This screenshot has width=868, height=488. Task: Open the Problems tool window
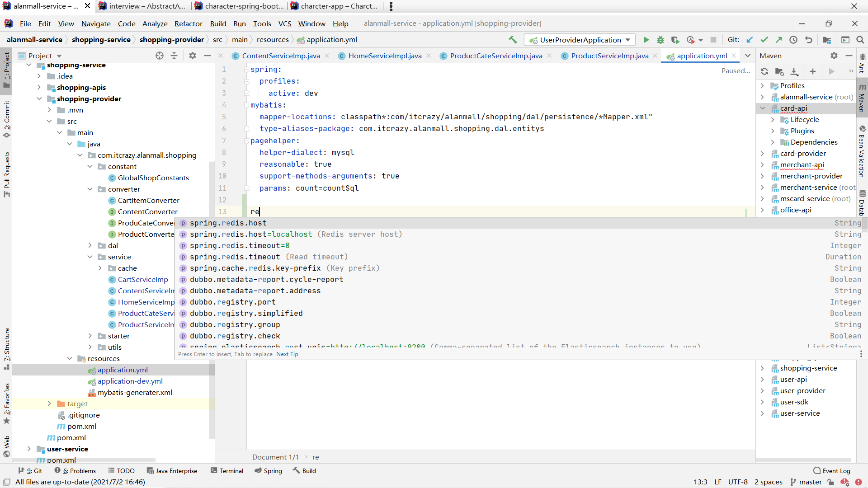click(x=75, y=471)
